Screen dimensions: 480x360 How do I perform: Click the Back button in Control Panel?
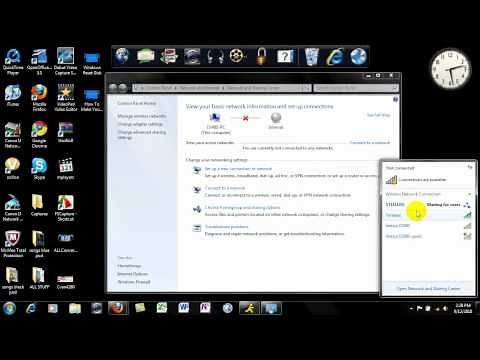click(113, 88)
